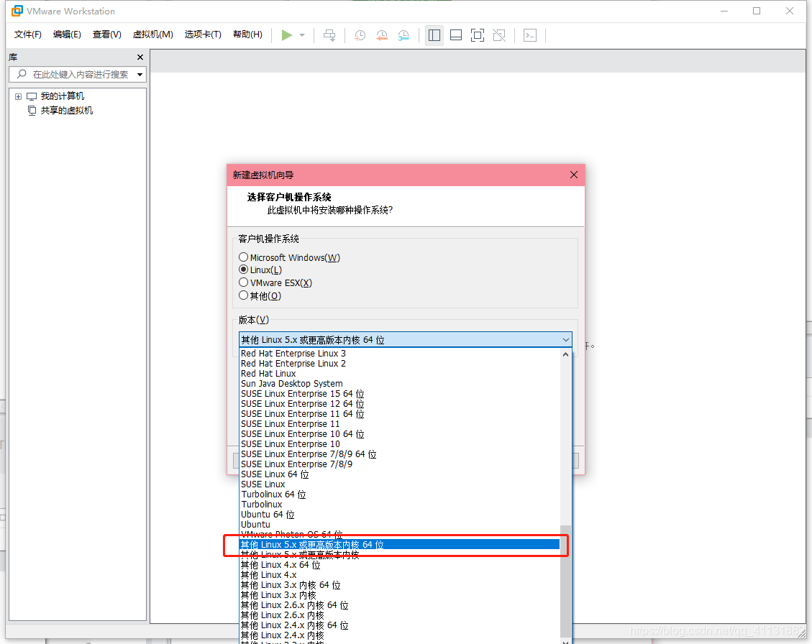Choose the Red Hat Linux entry
The width and height of the screenshot is (812, 644).
(x=399, y=374)
